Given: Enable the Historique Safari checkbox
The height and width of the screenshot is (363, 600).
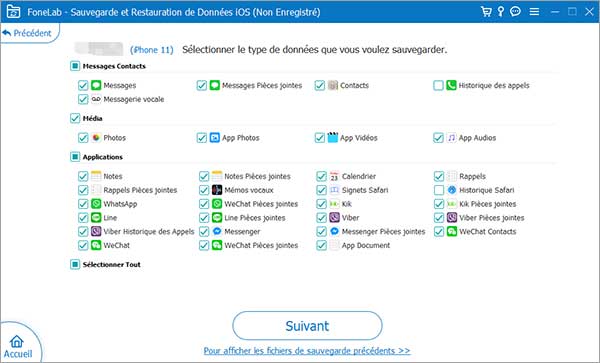Looking at the screenshot, I should 439,190.
